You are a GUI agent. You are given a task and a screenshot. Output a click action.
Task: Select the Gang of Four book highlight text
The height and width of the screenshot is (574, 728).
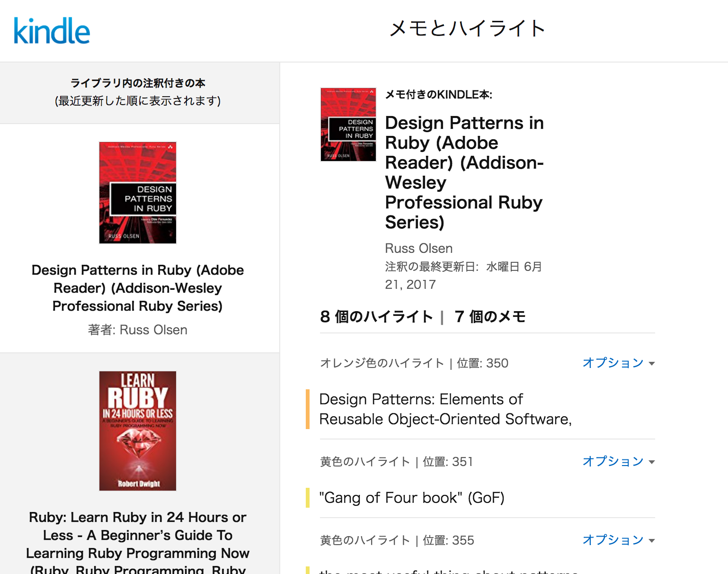(411, 498)
